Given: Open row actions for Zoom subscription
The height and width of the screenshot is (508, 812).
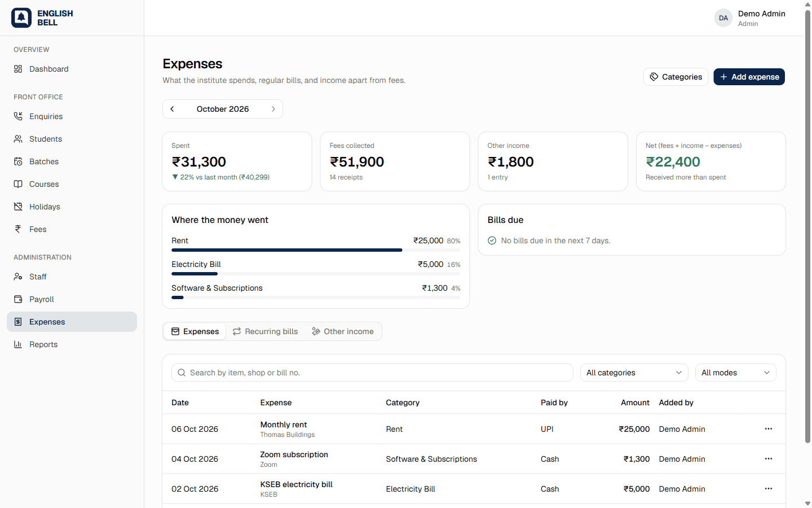Looking at the screenshot, I should (x=769, y=459).
